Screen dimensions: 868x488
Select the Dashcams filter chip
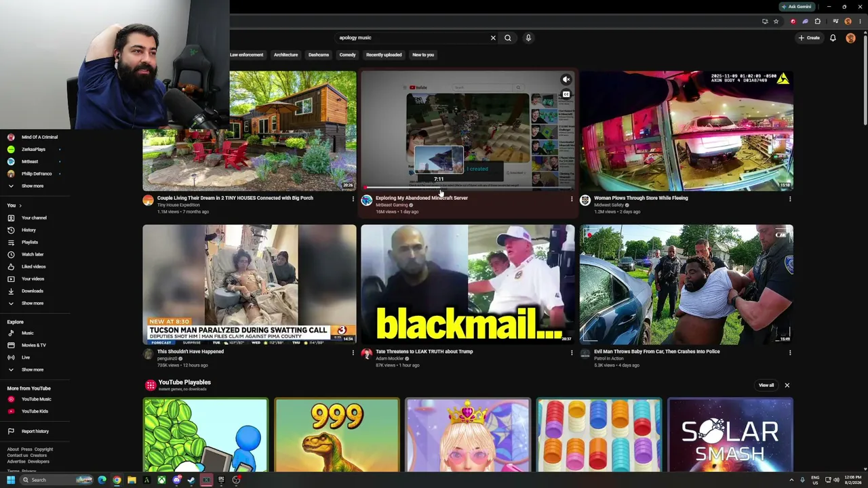click(x=319, y=55)
